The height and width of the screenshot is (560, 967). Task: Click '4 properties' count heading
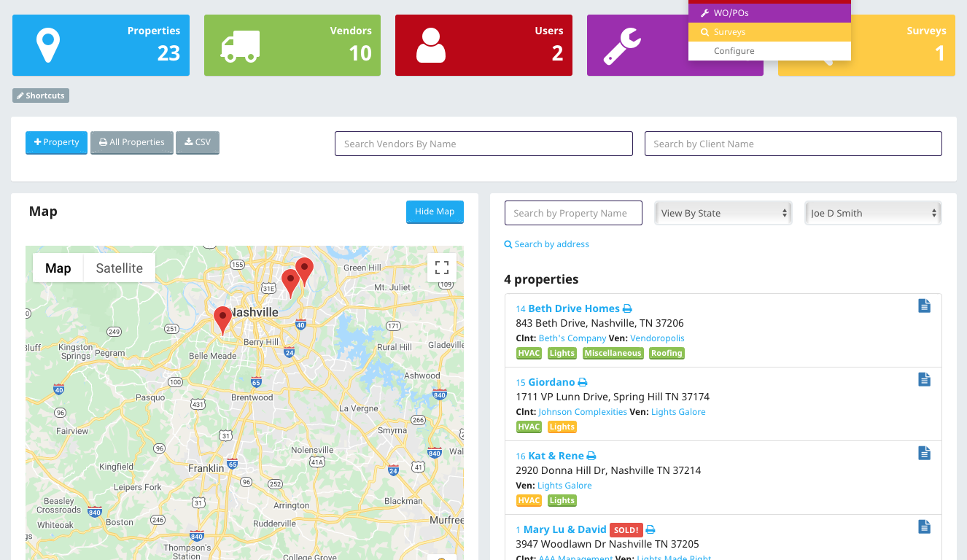point(541,279)
